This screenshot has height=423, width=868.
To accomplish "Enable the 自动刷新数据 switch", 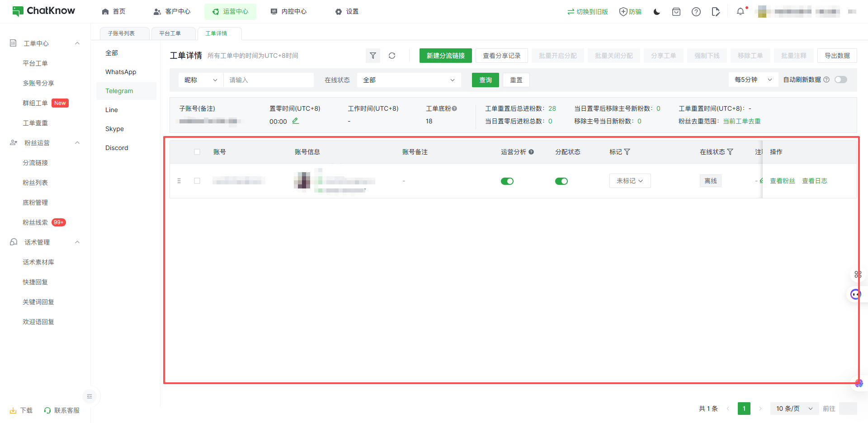I will 840,80.
